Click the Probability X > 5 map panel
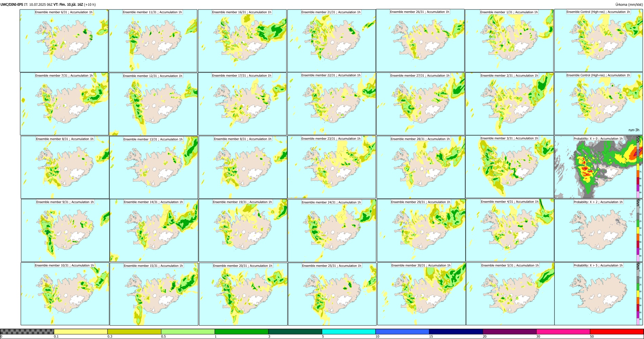 599,294
